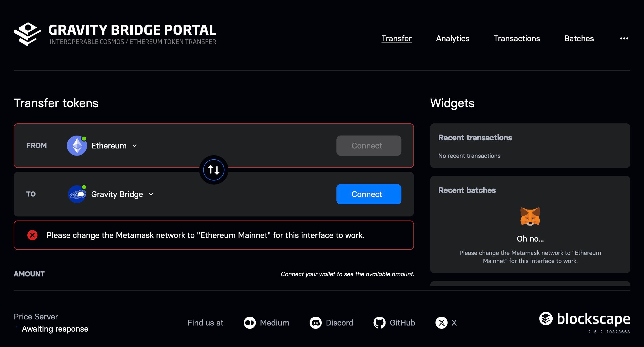Open the blockscape logo link
The width and height of the screenshot is (644, 347).
tap(585, 319)
